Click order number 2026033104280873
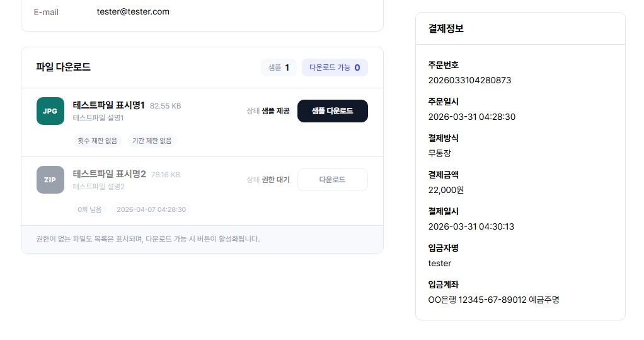 [x=469, y=80]
